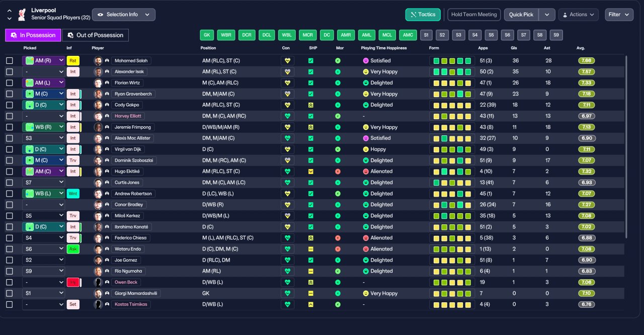
Task: Tick the checkbox for Kostas Tsimikas
Action: [x=10, y=304]
